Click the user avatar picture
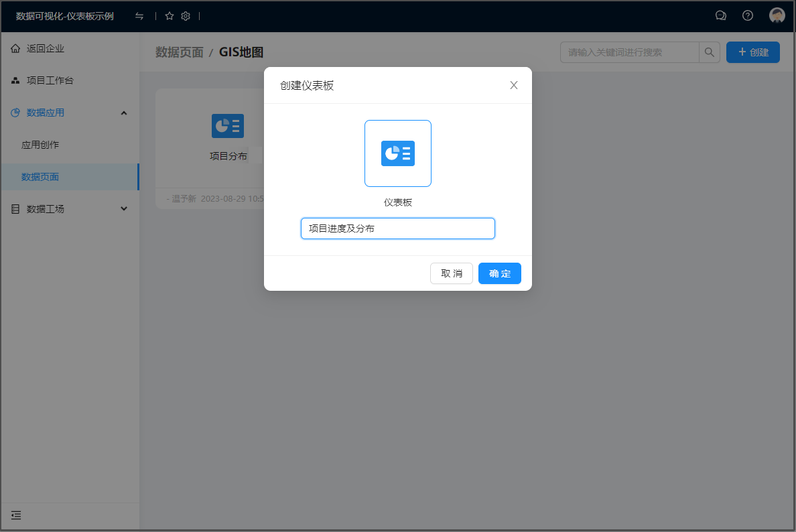The height and width of the screenshot is (532, 796). [x=777, y=16]
